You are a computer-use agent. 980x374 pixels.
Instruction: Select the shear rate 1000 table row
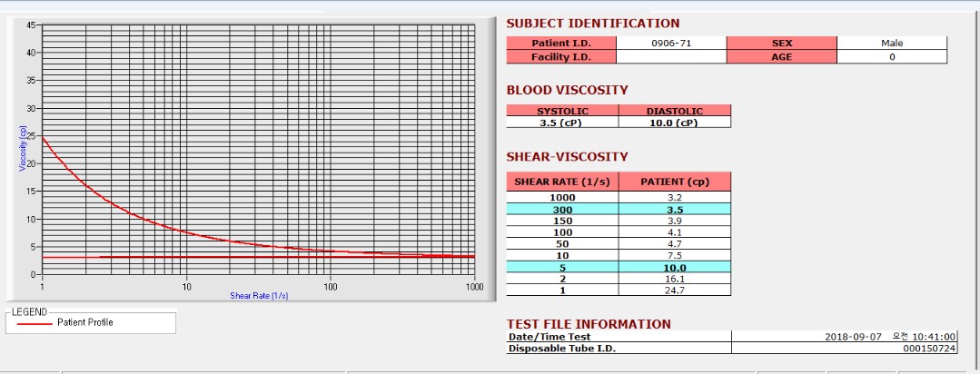tap(562, 196)
